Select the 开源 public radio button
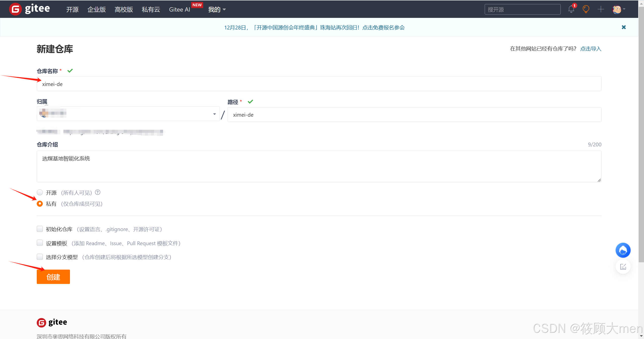Screen dimensions: 644x339 tap(40, 193)
